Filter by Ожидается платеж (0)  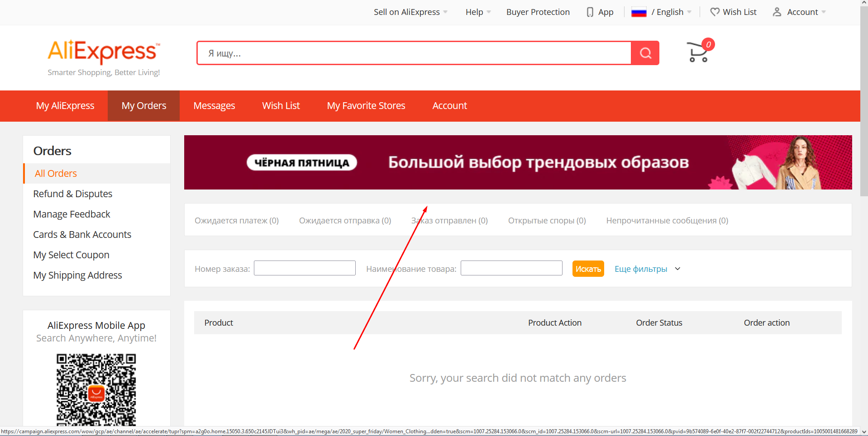(x=237, y=221)
